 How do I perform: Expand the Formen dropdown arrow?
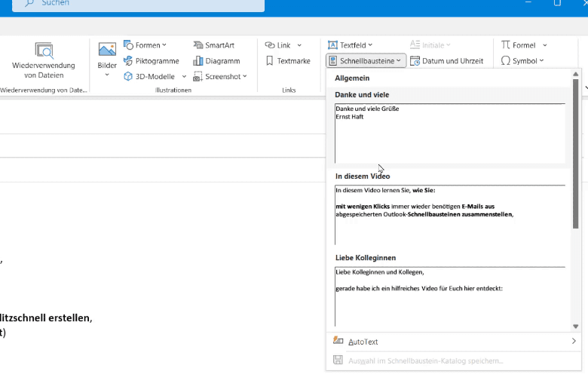[x=164, y=45]
